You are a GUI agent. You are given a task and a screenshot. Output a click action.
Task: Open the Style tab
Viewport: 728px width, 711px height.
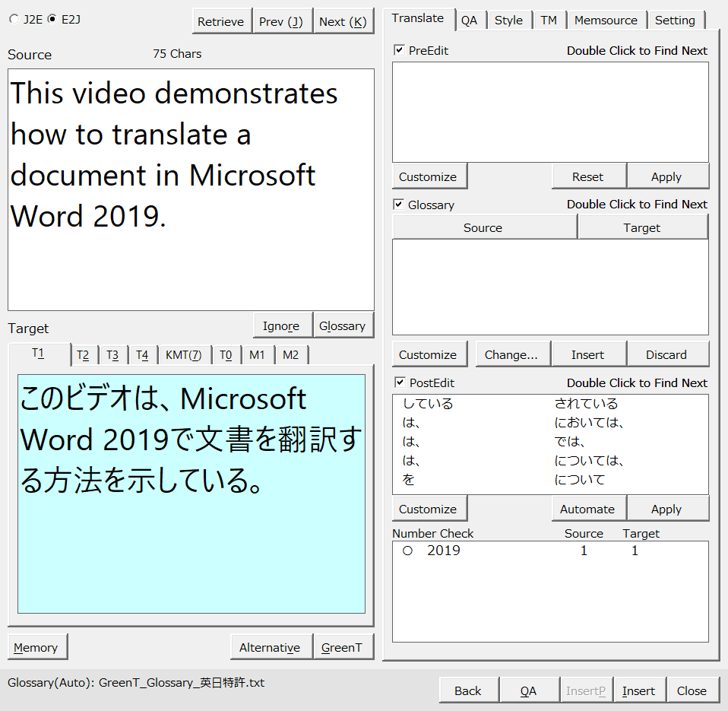tap(508, 21)
